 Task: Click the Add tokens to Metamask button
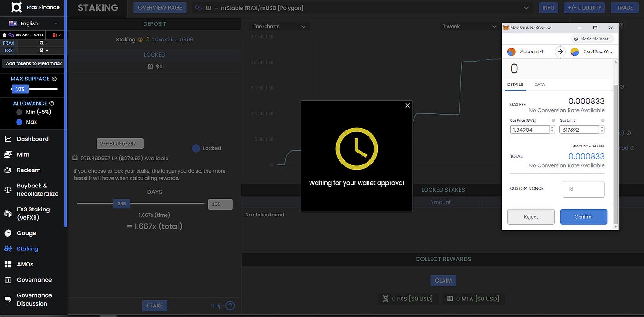click(34, 64)
